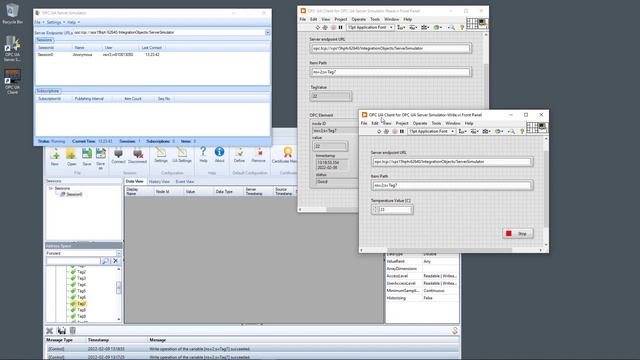Viewport: 640px width, 360px height.
Task: Select the Sessions tab in Server Simulator
Action: coord(44,40)
